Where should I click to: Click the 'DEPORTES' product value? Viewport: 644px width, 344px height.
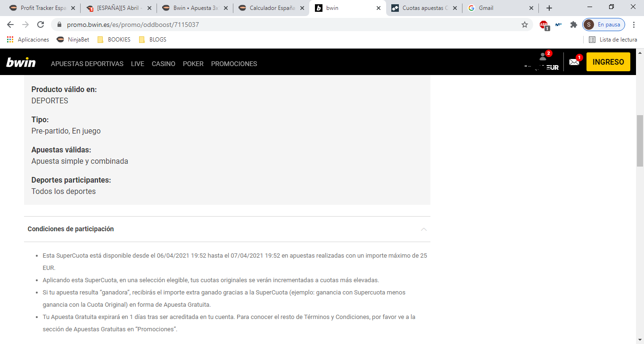[50, 101]
